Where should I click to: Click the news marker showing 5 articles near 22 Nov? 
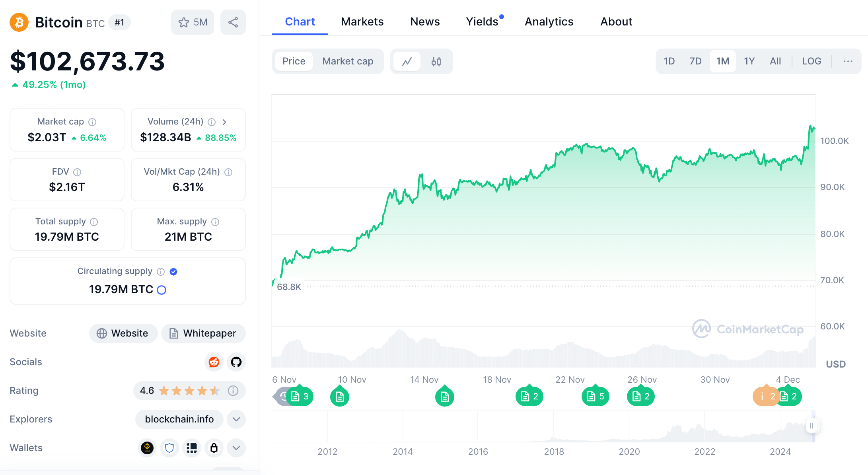click(595, 396)
